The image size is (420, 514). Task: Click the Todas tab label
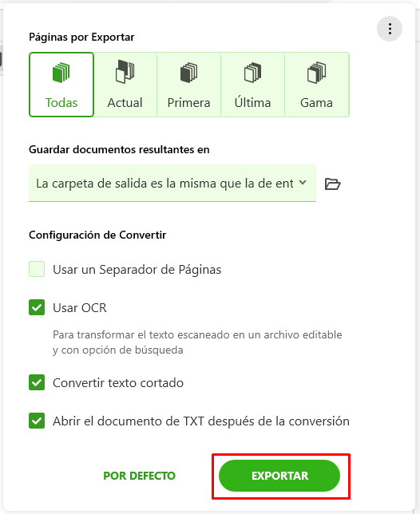[x=61, y=103]
